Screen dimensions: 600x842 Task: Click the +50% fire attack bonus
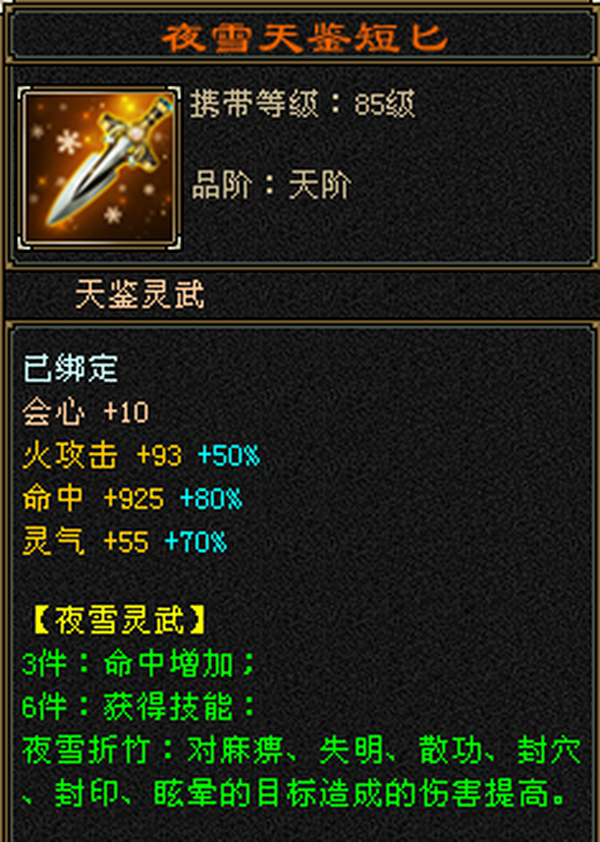229,455
